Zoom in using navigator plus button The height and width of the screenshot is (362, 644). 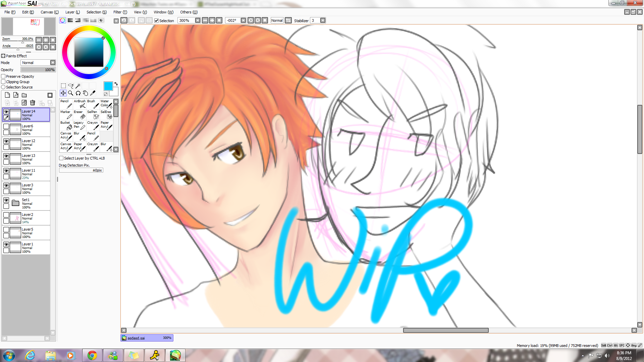click(x=46, y=40)
